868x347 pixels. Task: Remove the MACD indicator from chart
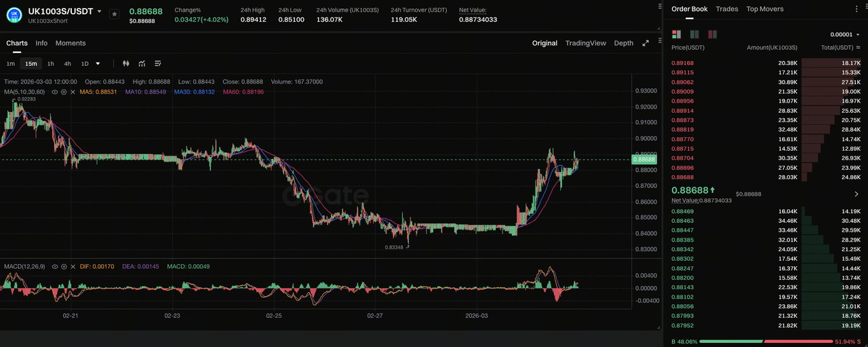tap(73, 267)
